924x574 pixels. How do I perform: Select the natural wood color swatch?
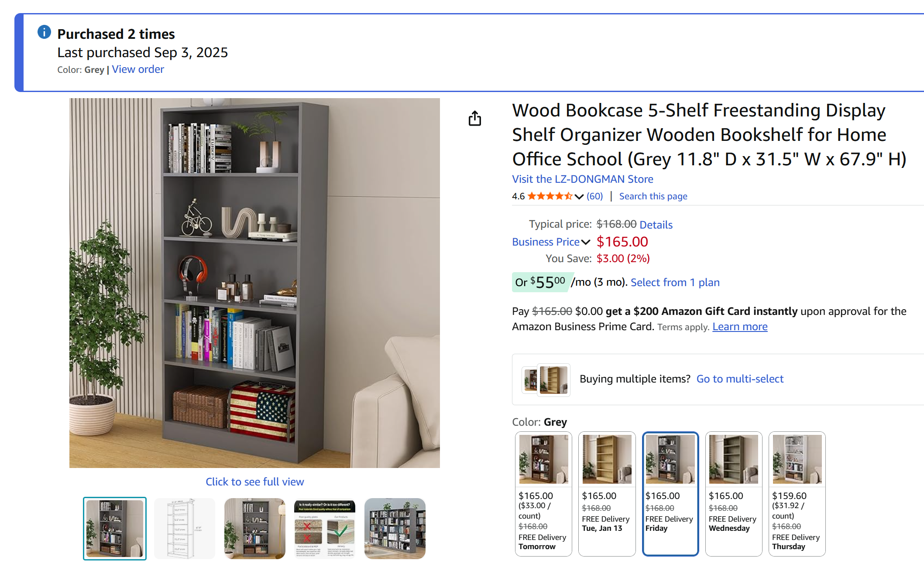[x=607, y=459]
